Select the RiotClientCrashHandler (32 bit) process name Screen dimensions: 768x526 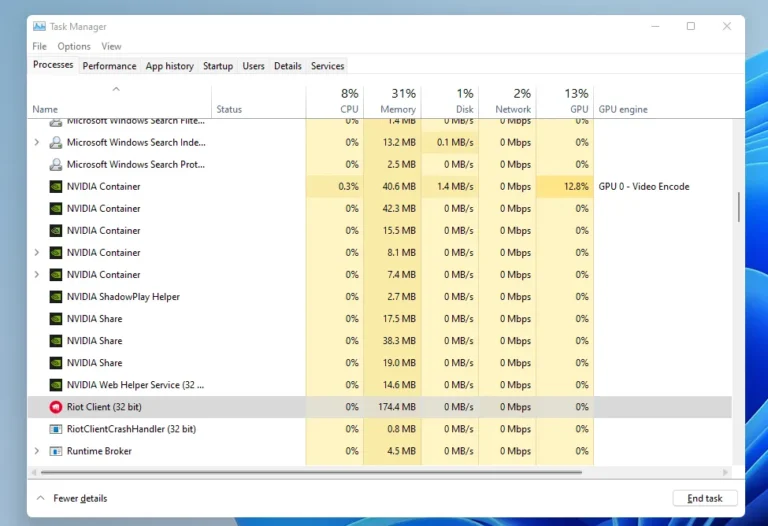tap(131, 429)
